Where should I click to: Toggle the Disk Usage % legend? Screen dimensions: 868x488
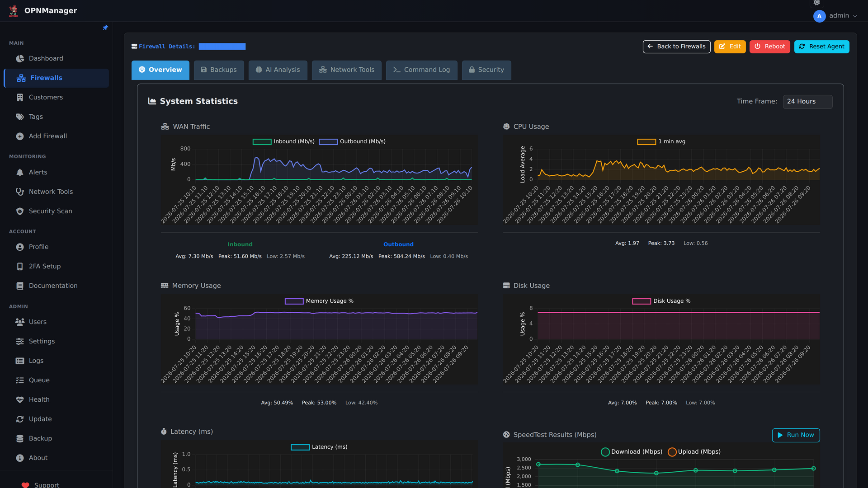(661, 301)
